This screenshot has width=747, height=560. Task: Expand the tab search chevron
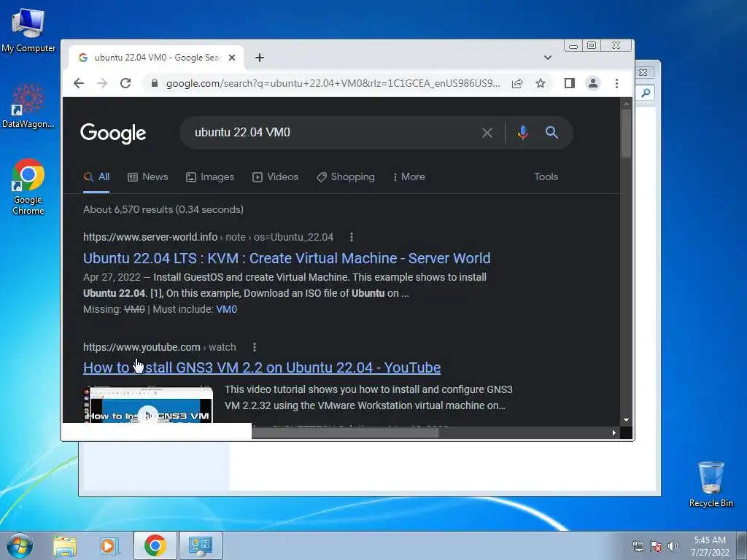(x=548, y=58)
